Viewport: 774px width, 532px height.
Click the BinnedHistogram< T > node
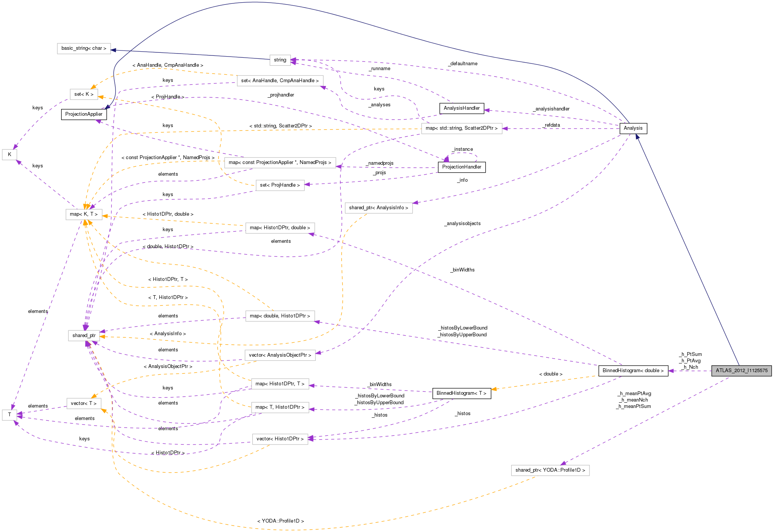click(462, 393)
